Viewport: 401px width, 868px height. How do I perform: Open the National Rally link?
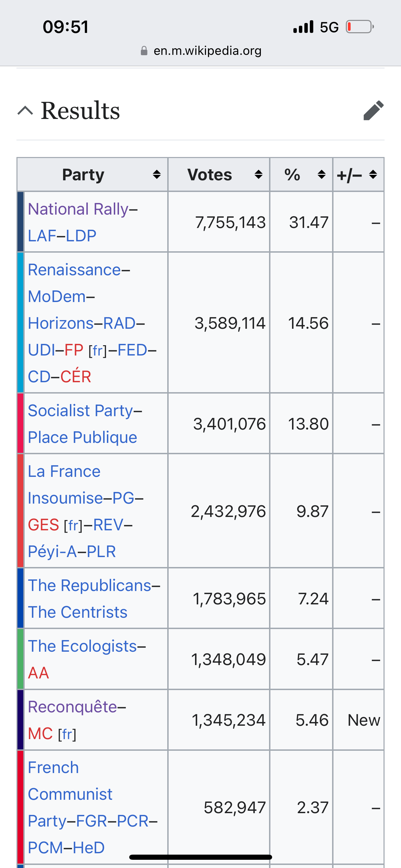pos(78,209)
